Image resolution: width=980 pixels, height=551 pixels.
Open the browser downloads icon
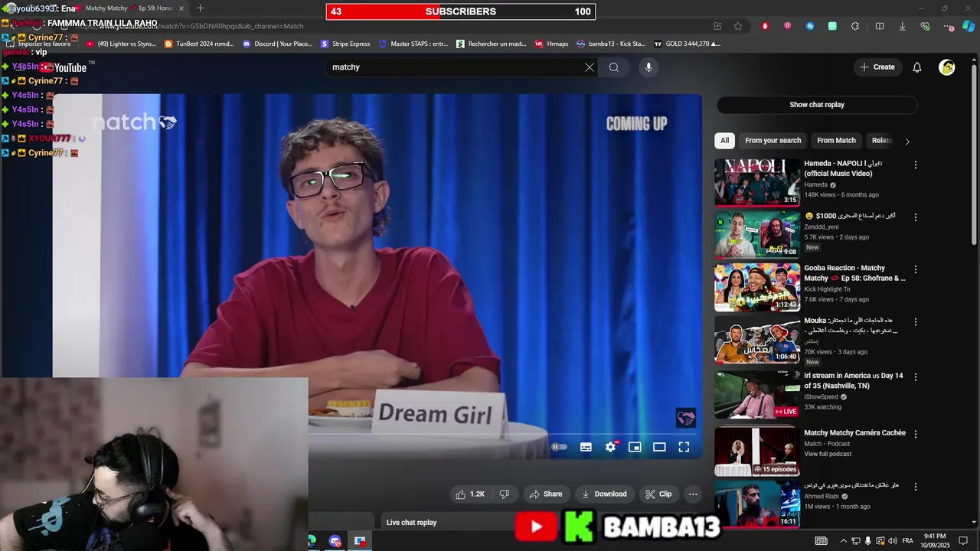click(x=902, y=26)
